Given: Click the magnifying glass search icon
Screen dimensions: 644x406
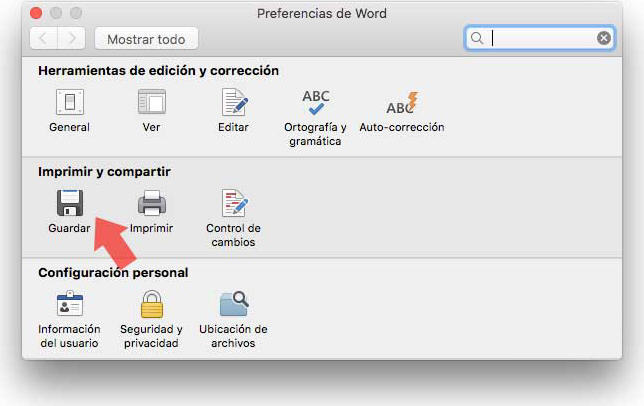Looking at the screenshot, I should 477,38.
